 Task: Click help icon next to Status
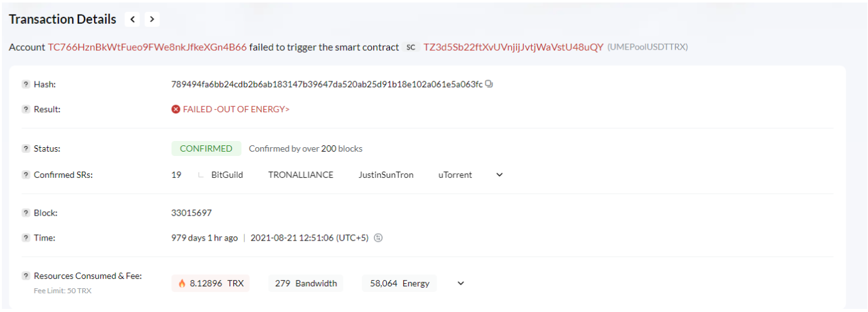26,148
